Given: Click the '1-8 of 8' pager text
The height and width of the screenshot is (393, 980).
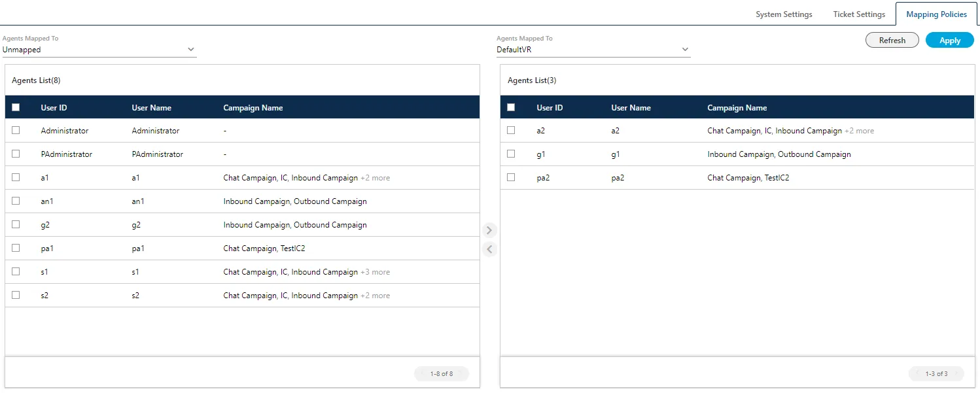Looking at the screenshot, I should [x=442, y=374].
